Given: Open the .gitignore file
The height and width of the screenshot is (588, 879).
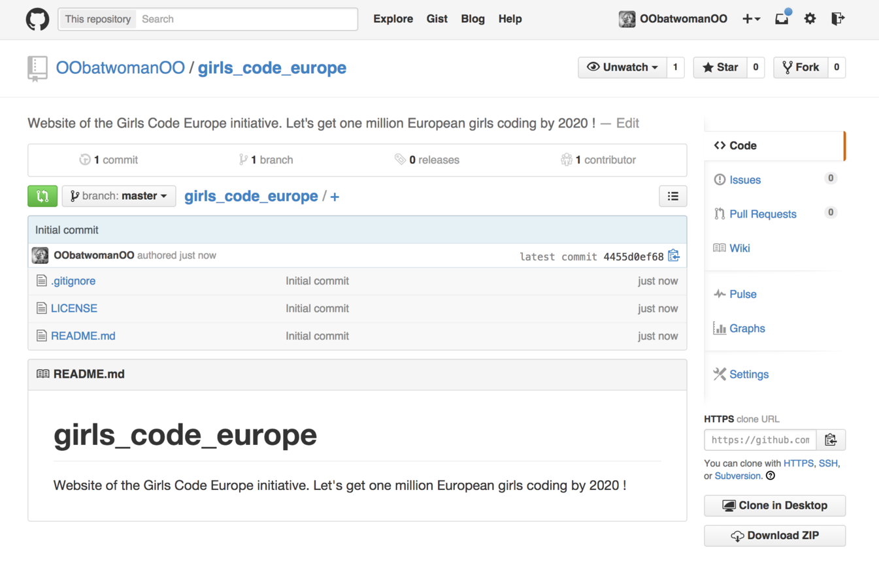Looking at the screenshot, I should click(x=73, y=281).
